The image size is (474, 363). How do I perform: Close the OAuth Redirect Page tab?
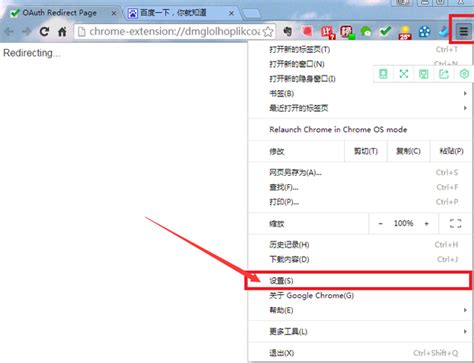click(x=114, y=13)
